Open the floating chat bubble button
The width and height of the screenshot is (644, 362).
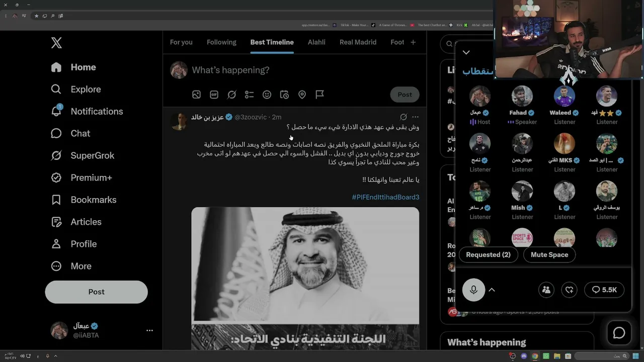[x=619, y=332]
